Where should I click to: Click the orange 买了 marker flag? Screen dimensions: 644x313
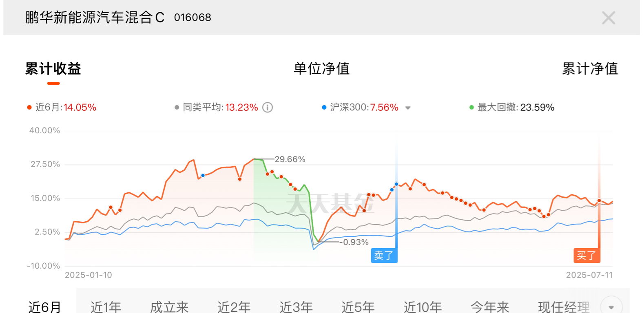tap(586, 256)
